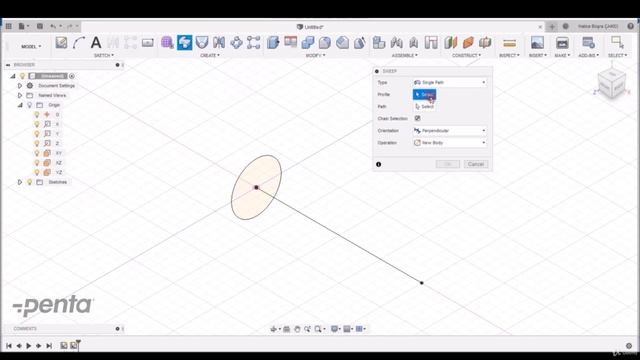
Task: Toggle visibility bulb of origin point O
Action: click(37, 115)
